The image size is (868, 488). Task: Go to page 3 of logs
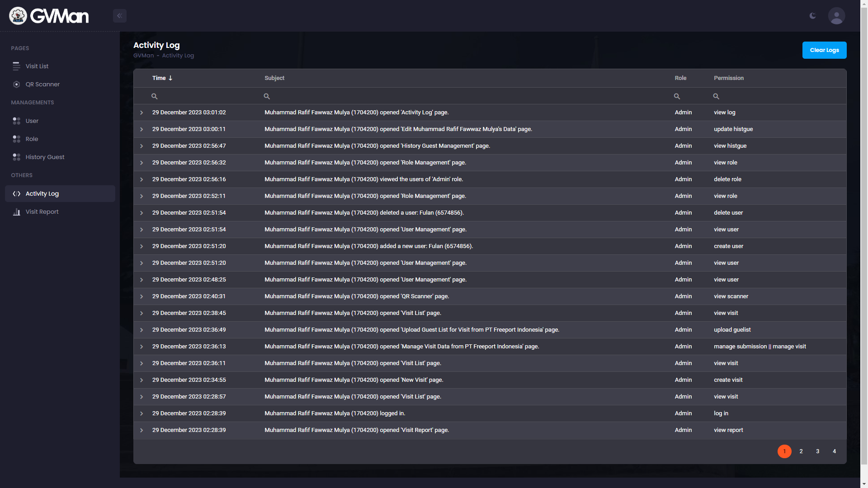point(818,451)
